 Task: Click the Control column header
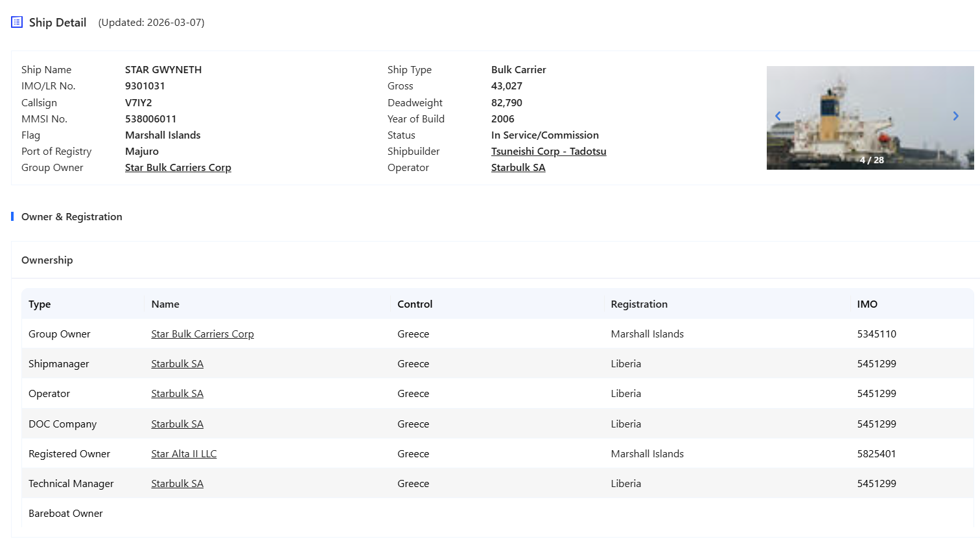(x=415, y=304)
